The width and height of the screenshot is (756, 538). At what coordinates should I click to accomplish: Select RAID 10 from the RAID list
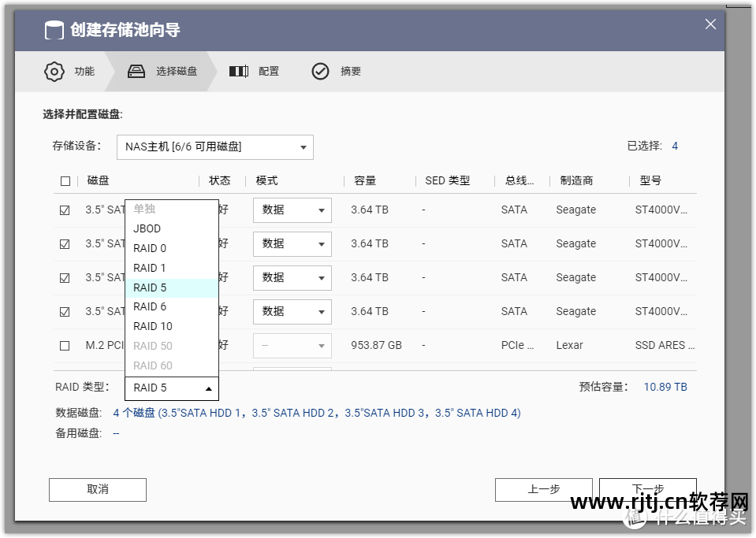coord(172,327)
